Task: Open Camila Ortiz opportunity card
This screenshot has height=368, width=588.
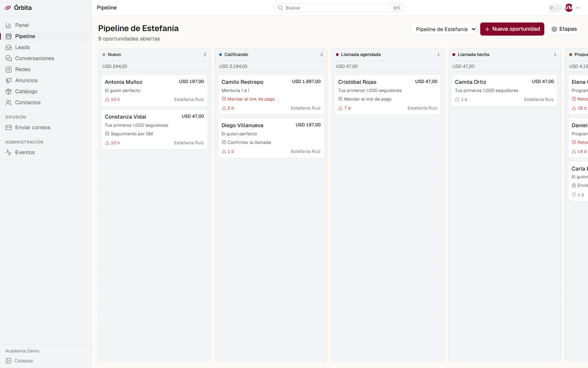Action: click(504, 90)
